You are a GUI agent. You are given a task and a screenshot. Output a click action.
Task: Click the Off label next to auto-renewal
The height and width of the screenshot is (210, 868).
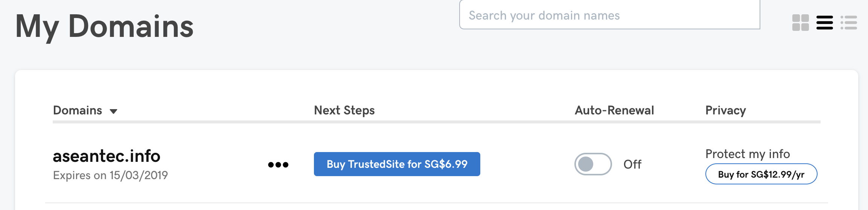click(632, 164)
